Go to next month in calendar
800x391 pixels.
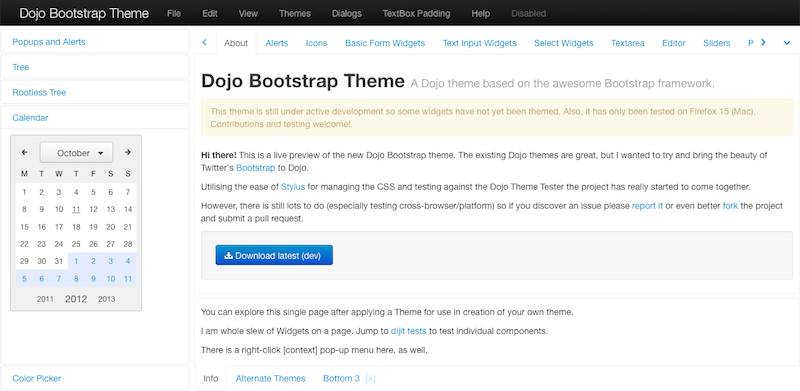click(x=128, y=153)
